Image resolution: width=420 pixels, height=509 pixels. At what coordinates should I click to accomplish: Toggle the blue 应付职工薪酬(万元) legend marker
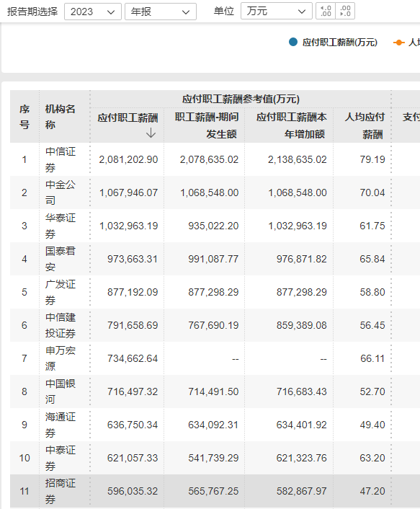coord(293,43)
